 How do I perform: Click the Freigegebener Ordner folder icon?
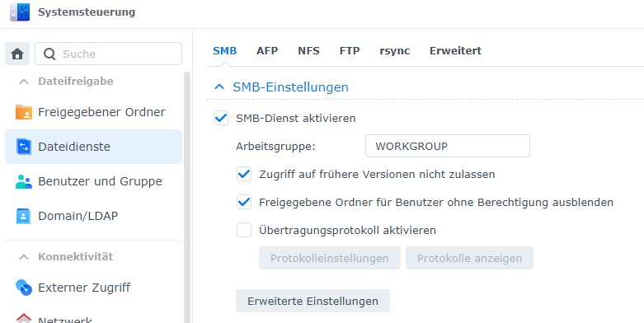pos(24,112)
